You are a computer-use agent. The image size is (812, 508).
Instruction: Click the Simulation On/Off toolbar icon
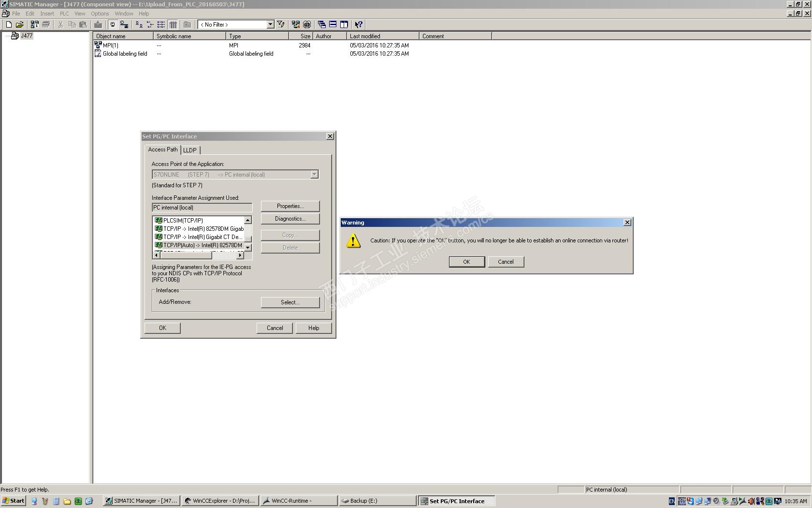[x=307, y=25]
